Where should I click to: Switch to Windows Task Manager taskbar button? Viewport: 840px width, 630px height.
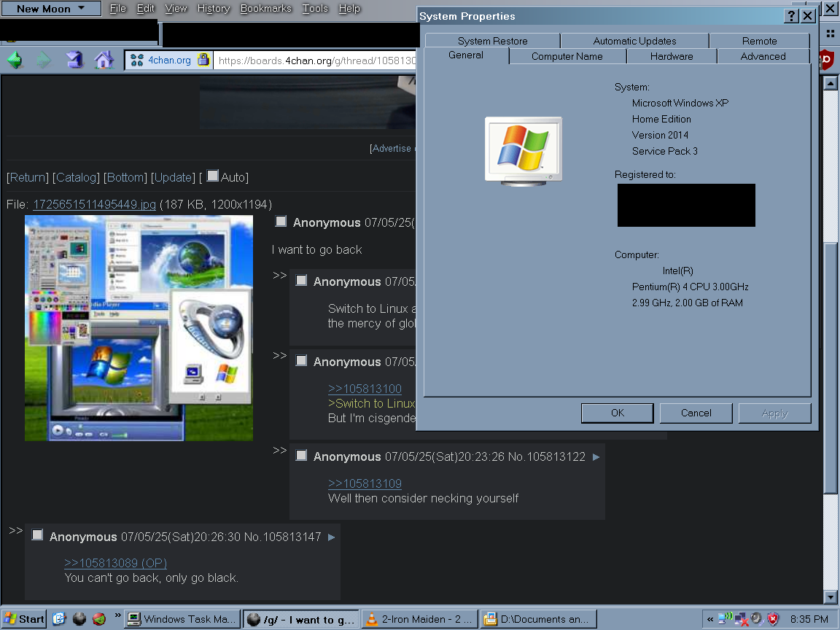click(182, 619)
